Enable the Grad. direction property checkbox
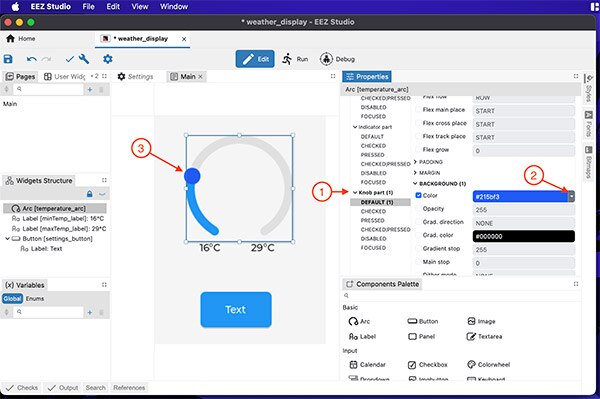Viewport: 600px width, 399px height. click(418, 222)
